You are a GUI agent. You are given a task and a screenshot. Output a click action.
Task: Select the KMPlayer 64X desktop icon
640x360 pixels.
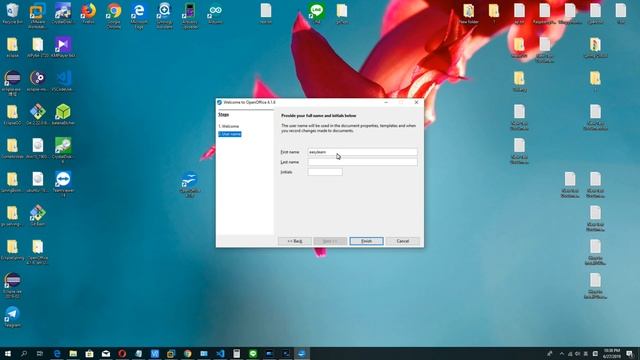coord(63,47)
